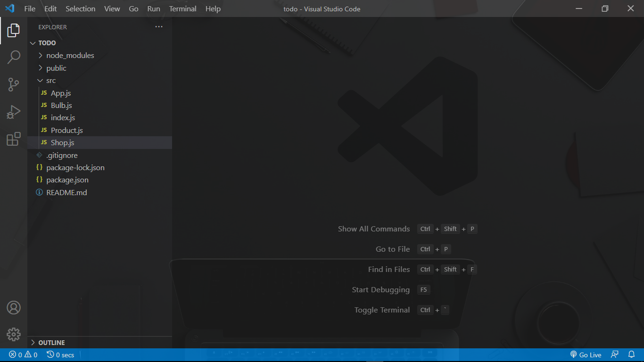Open README.md file name
Image resolution: width=644 pixels, height=362 pixels.
pos(66,192)
